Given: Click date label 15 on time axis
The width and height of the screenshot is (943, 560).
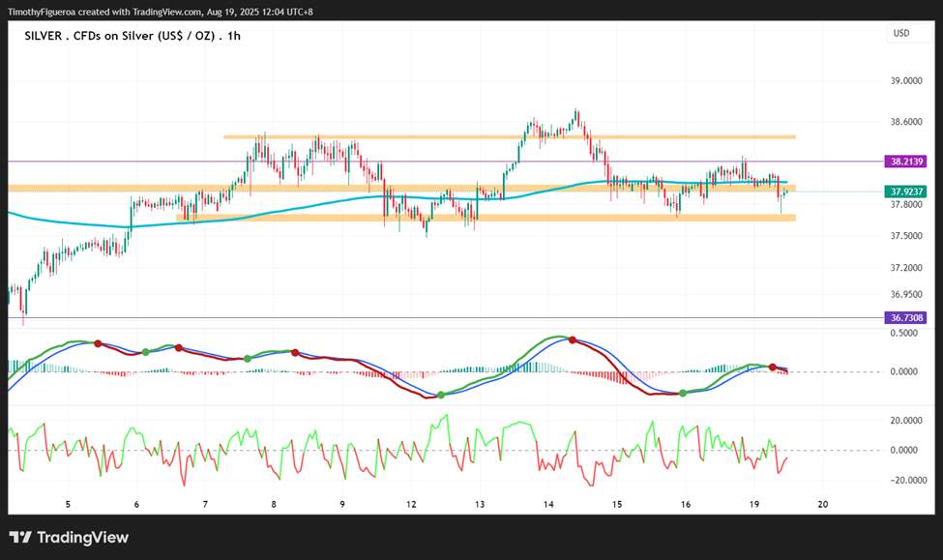Looking at the screenshot, I should pyautogui.click(x=617, y=504).
